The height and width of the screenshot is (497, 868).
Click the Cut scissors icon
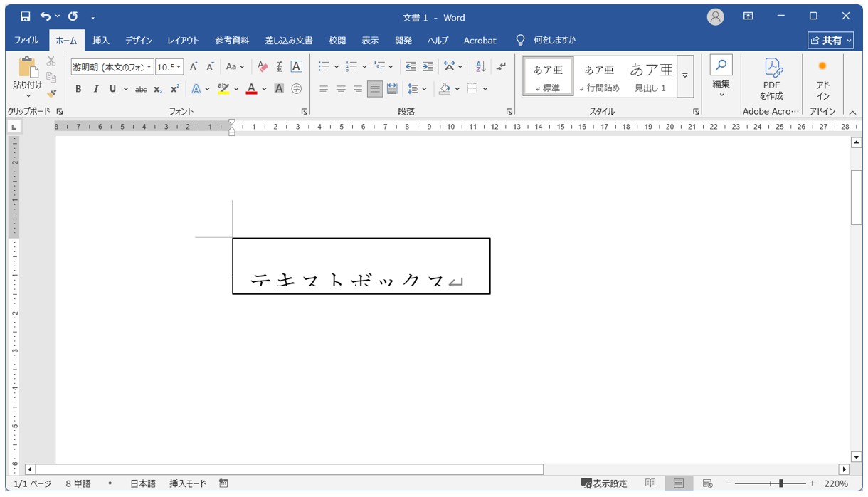(51, 62)
